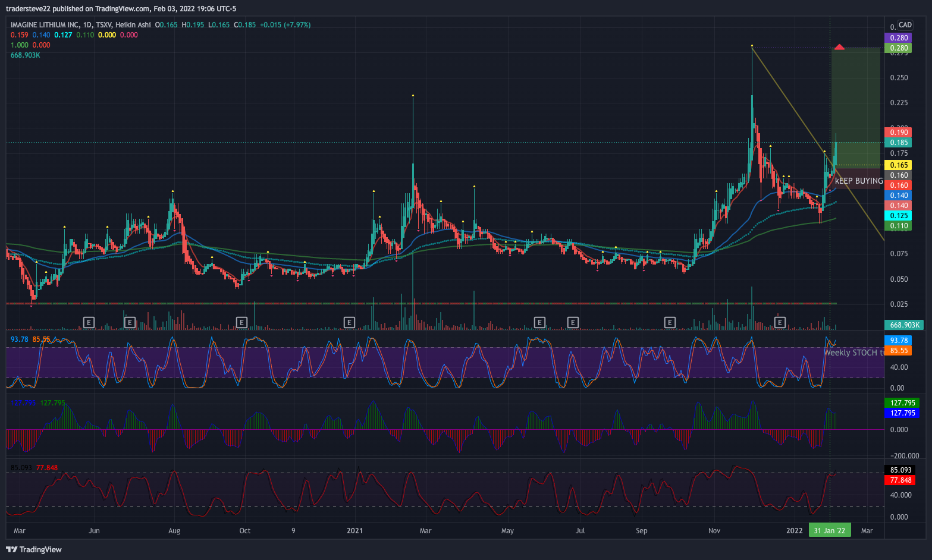Click the blue 0.140 price axis label
Screen dimensions: 932x560
tap(898, 195)
